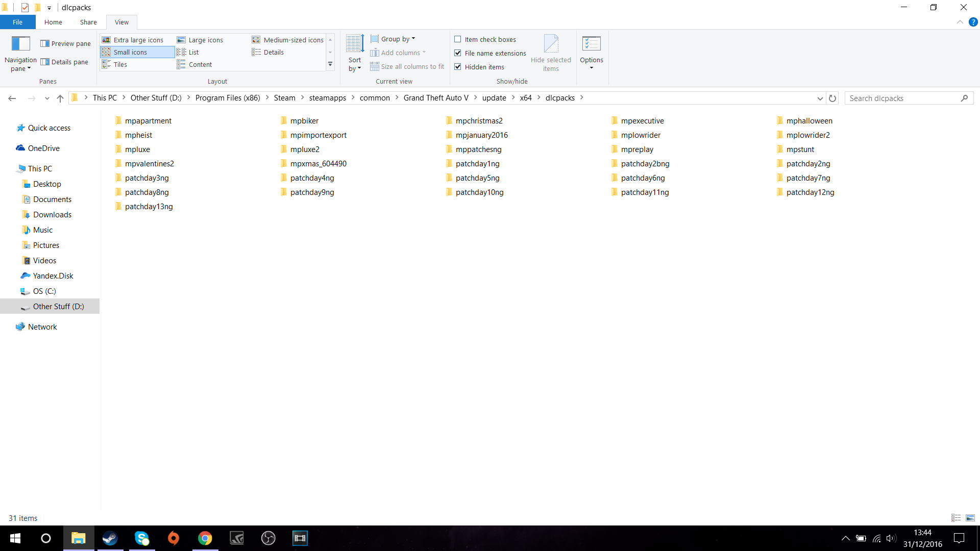Screen dimensions: 980x551
Task: Expand the address bar history dropdown
Action: 820,98
